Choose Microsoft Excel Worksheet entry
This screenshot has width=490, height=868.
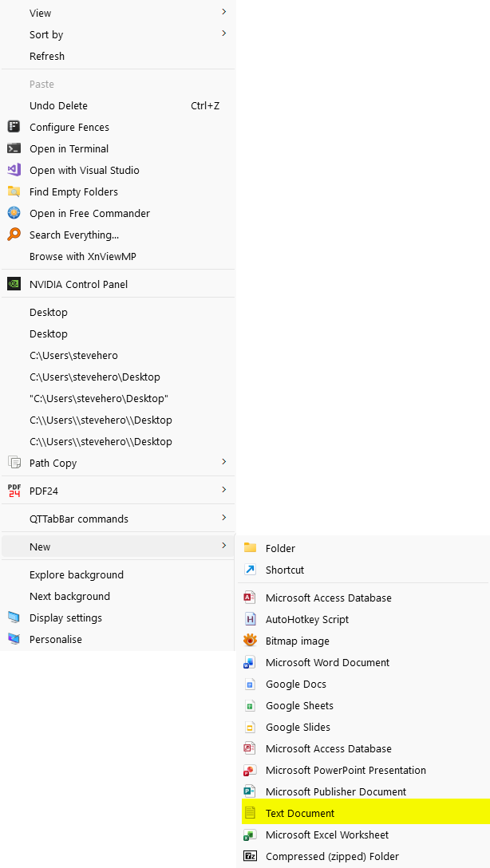[x=363, y=834]
